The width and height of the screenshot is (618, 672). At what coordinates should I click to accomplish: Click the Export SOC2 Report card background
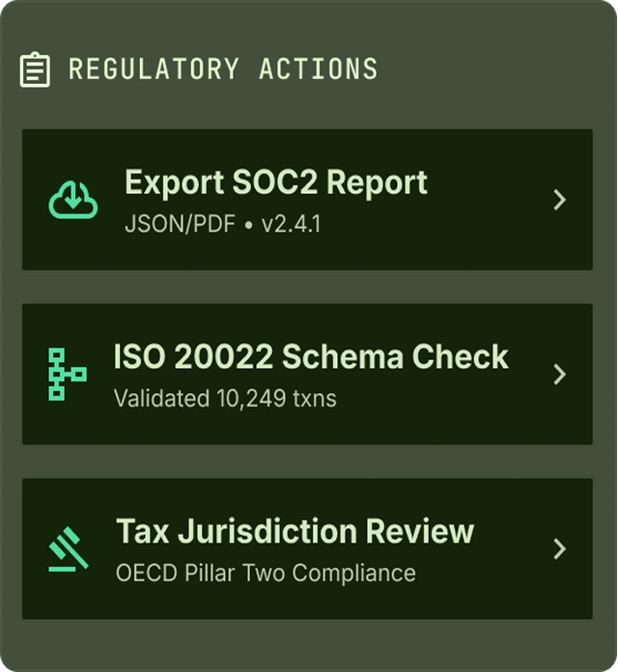tap(307, 200)
